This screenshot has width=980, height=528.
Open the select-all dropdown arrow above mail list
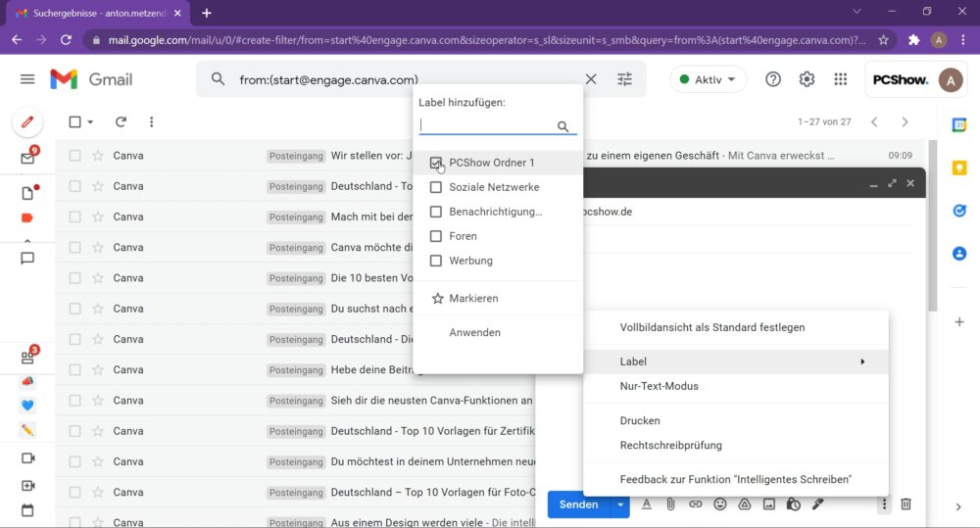[x=90, y=121]
